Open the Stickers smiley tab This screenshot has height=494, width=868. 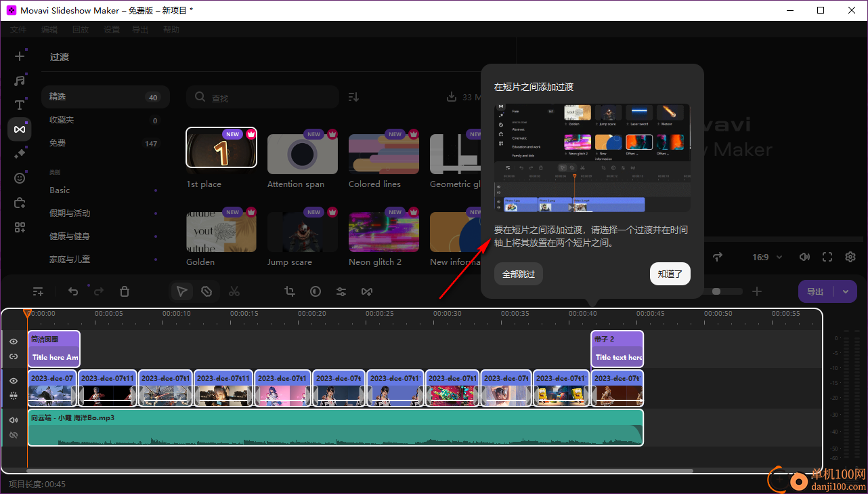[20, 178]
